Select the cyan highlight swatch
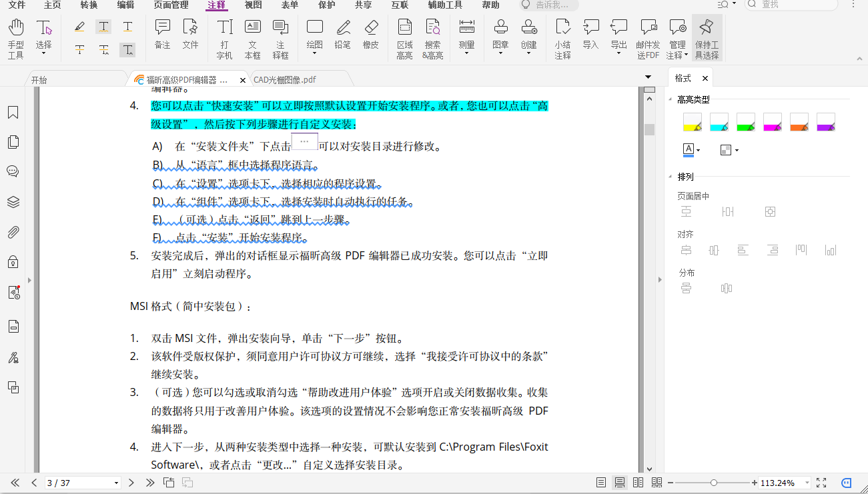868x494 pixels. (x=719, y=122)
